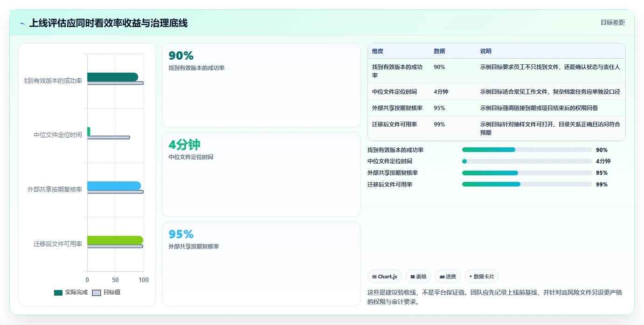Click the 中位文件定位时间 progress bar at 4分钟
The image size is (644, 325).
[527, 161]
